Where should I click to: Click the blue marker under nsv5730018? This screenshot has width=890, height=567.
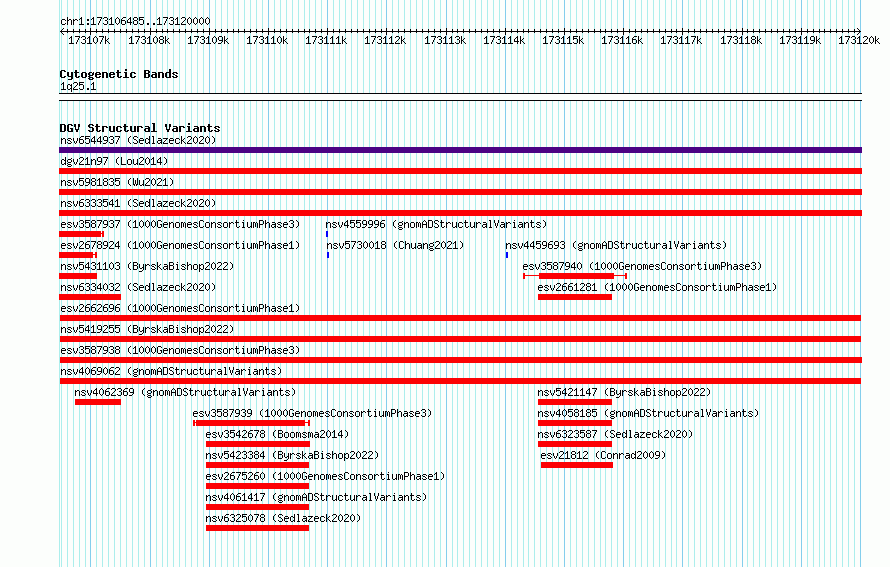point(328,255)
